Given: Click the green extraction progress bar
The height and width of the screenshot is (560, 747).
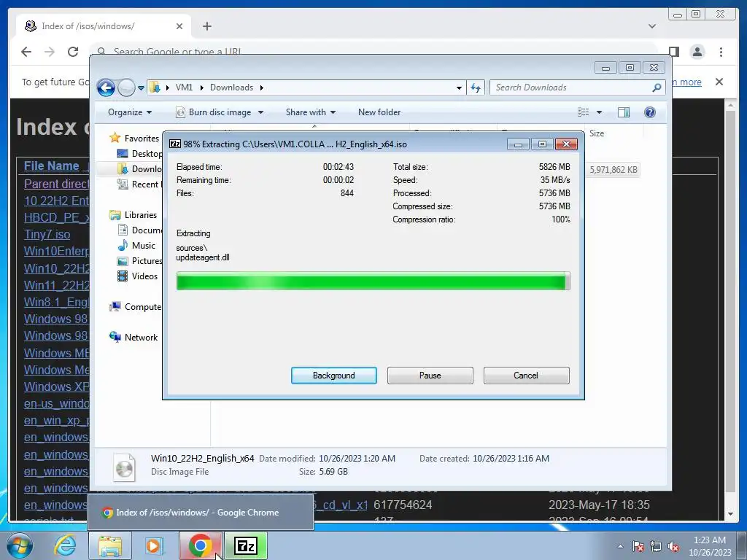Looking at the screenshot, I should [x=373, y=281].
